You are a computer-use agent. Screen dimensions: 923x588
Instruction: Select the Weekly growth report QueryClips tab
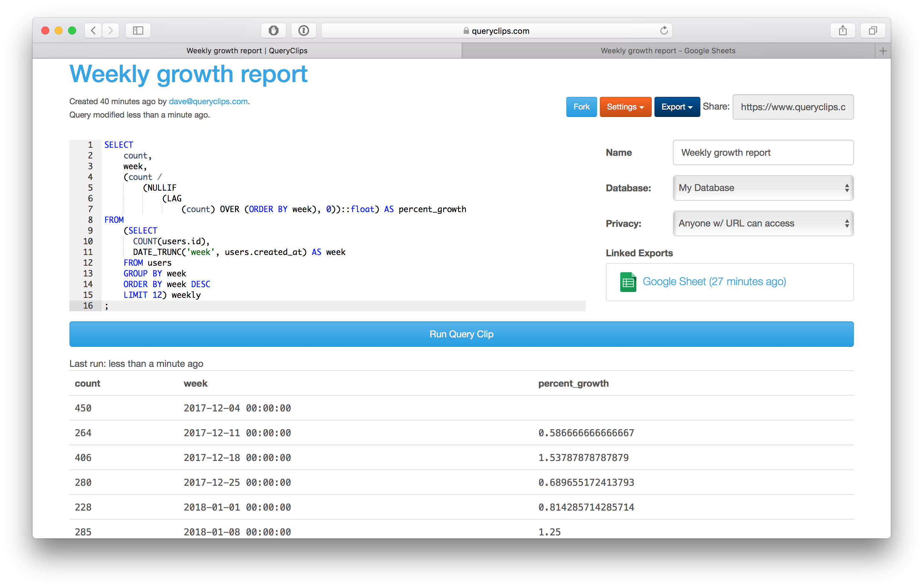[x=247, y=51]
